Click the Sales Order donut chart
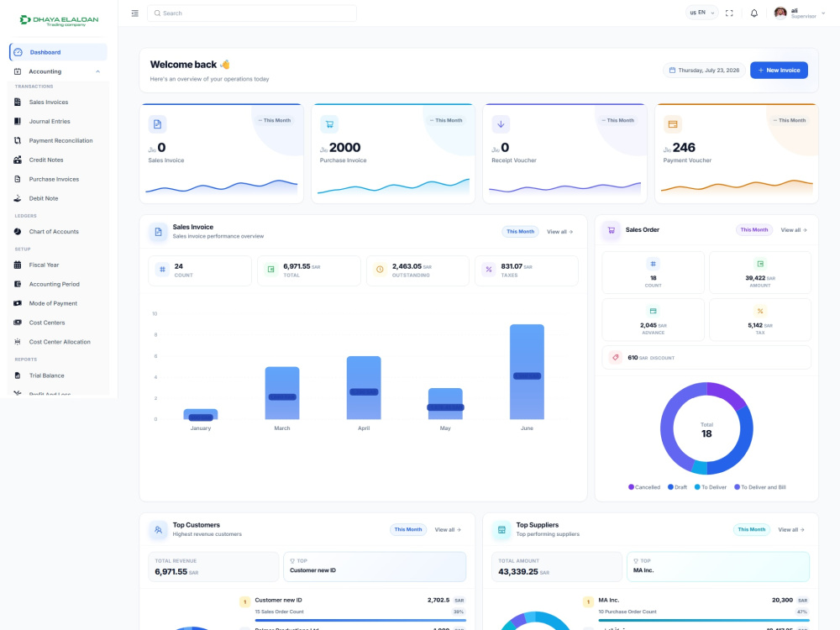Screen dimensions: 840x630 [x=706, y=428]
